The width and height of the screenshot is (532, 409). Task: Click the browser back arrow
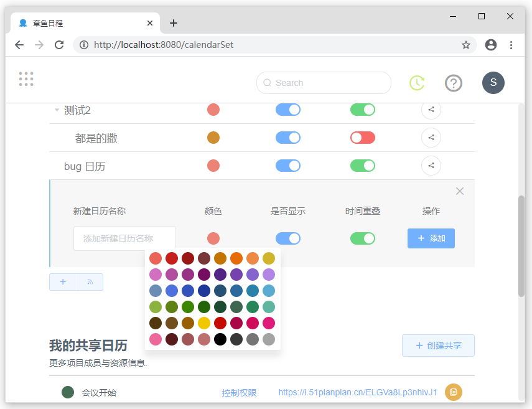pos(19,45)
